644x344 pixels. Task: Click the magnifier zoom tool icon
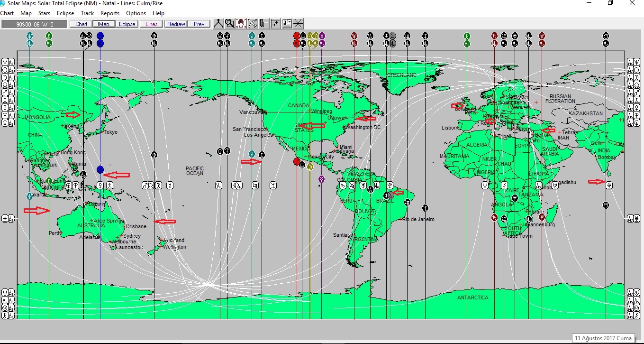click(230, 23)
